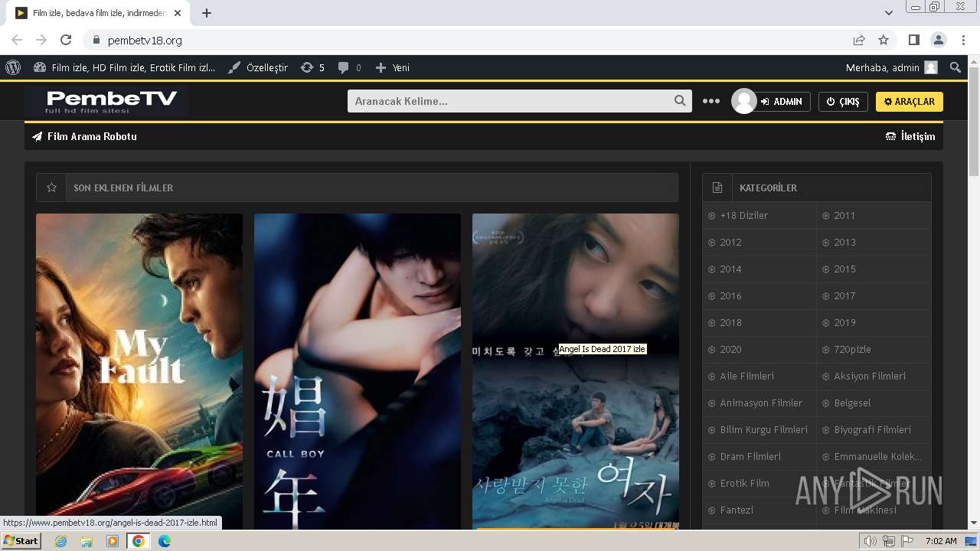Image resolution: width=980 pixels, height=551 pixels.
Task: Toggle the browser side panel
Action: (913, 40)
